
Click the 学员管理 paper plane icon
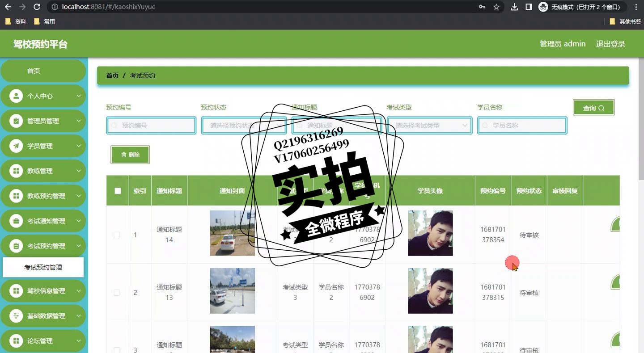click(16, 146)
